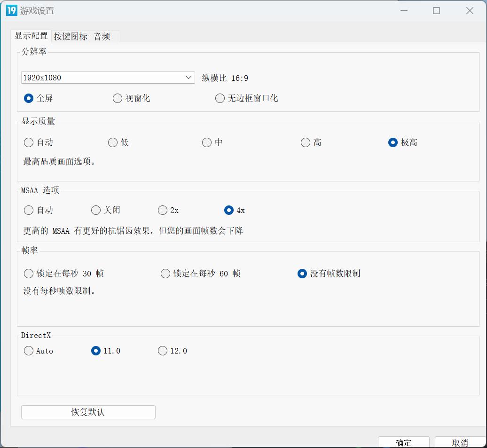The image size is (487, 448).
Task: Confirm settings with the 确定 button
Action: (x=403, y=442)
